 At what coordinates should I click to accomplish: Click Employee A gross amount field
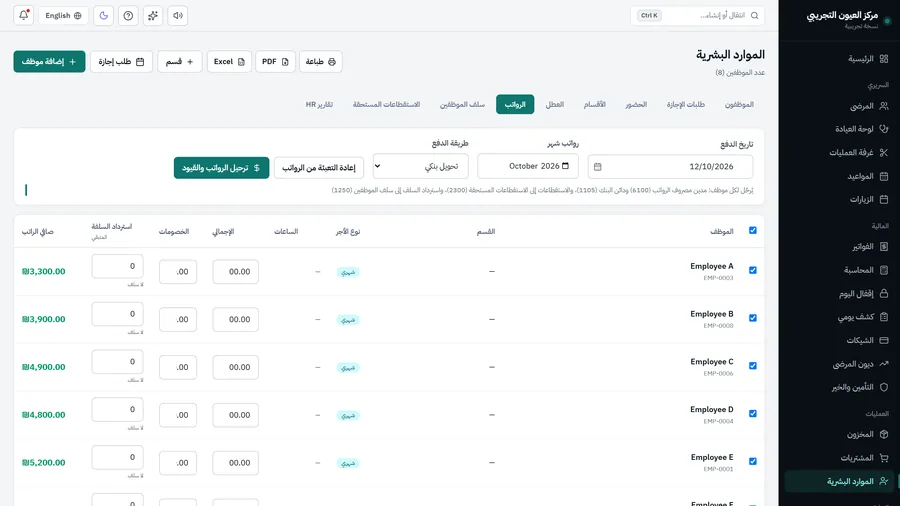[x=235, y=271]
